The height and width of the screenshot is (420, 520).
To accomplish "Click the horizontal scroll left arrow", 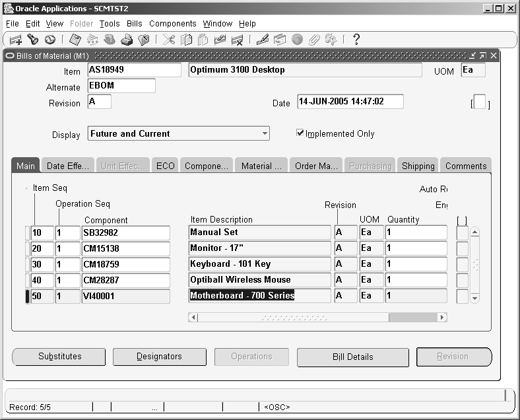I will click(x=193, y=317).
